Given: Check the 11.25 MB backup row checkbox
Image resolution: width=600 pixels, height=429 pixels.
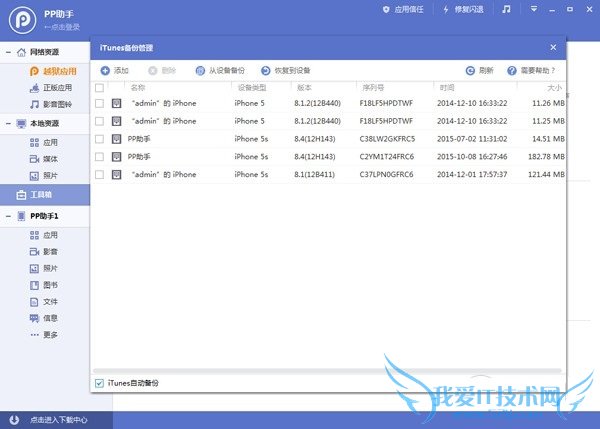Looking at the screenshot, I should point(99,121).
